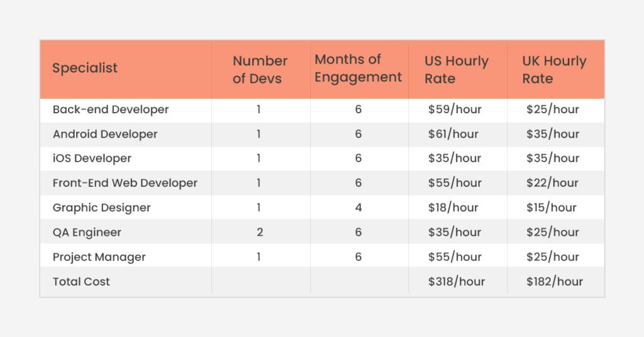The width and height of the screenshot is (644, 337).
Task: Select QA Engineer's number of devs value 2
Action: pyautogui.click(x=260, y=233)
